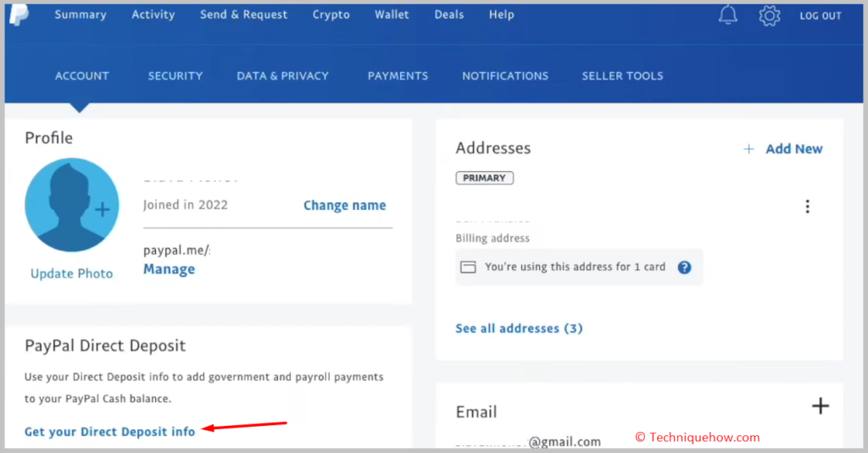Click the Update Photo link
Screen dimensions: 868x453
click(71, 273)
